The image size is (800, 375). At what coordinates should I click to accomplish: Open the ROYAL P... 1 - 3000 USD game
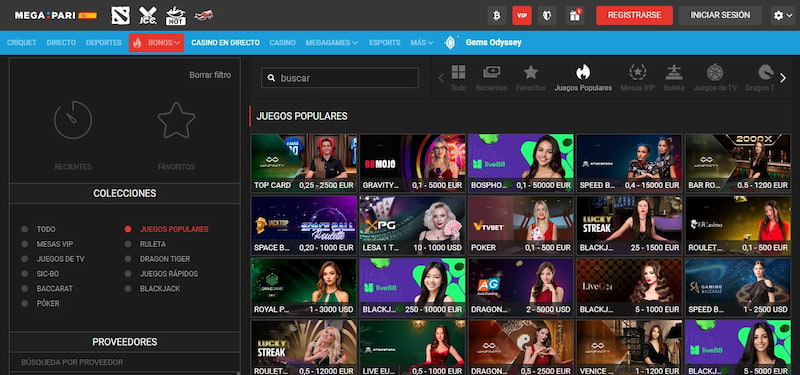click(x=304, y=287)
